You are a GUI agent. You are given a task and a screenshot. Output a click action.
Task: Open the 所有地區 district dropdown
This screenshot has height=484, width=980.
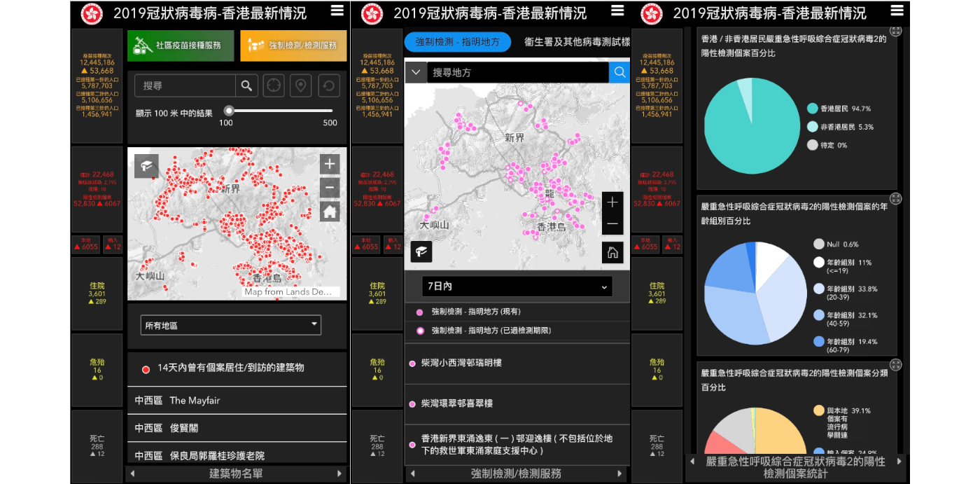231,325
